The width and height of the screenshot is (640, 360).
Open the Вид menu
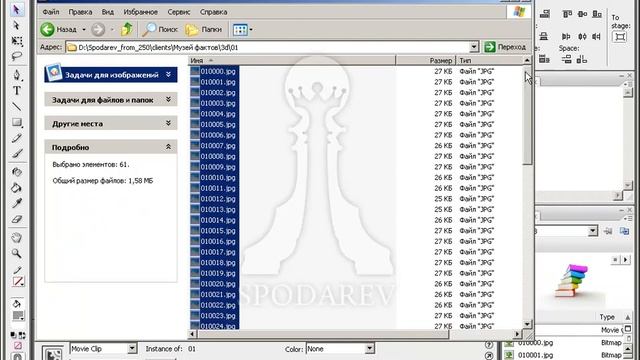(x=108, y=12)
